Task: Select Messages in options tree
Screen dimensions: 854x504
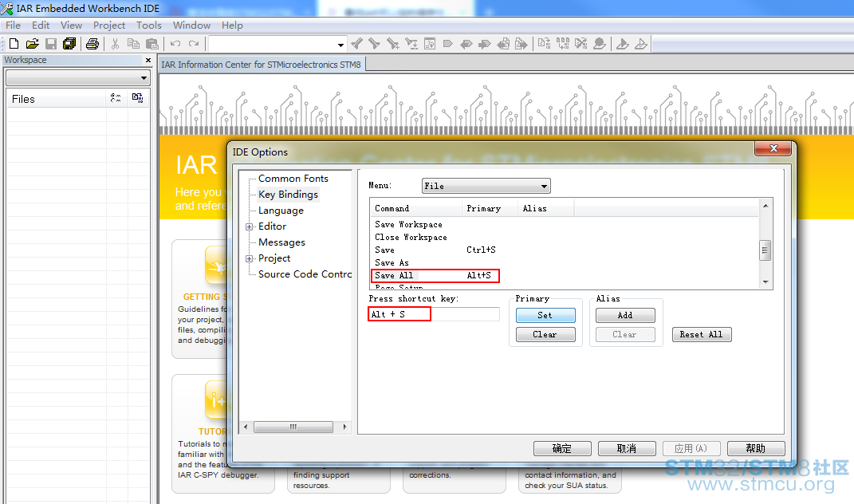Action: [281, 242]
